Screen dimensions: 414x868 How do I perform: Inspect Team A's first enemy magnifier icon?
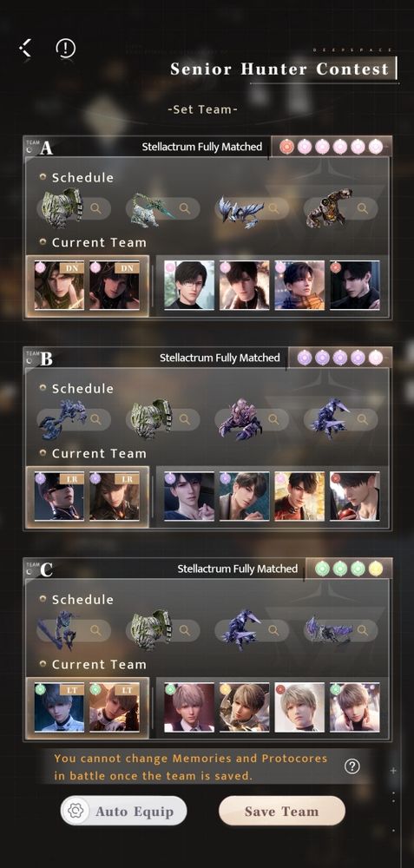(x=95, y=208)
